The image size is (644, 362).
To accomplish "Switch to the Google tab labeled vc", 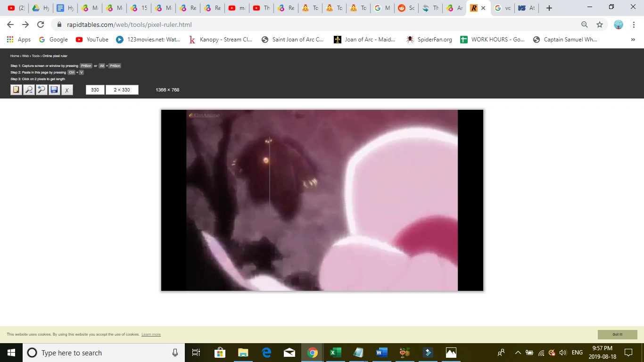I will (502, 8).
